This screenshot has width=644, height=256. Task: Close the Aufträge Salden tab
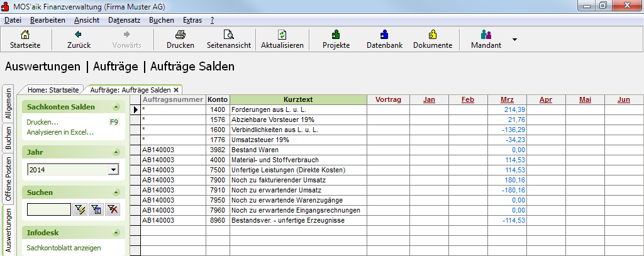176,89
